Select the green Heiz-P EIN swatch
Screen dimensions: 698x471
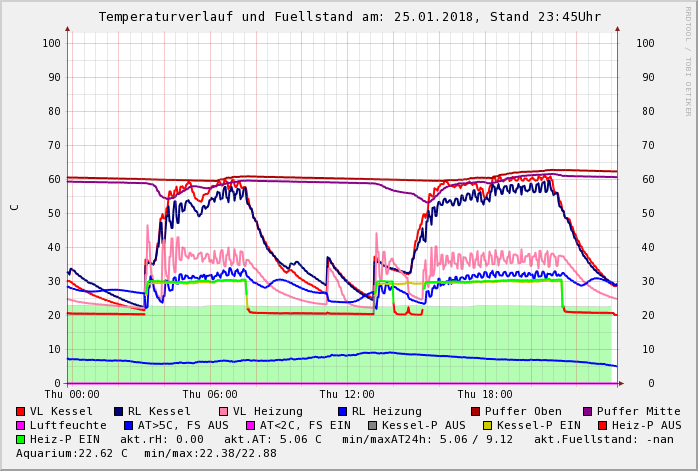tap(21, 440)
